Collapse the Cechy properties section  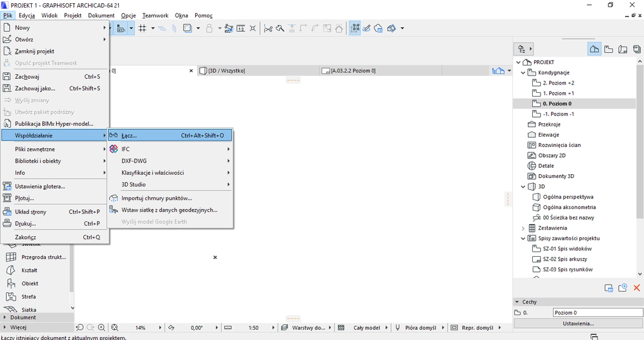coord(517,302)
